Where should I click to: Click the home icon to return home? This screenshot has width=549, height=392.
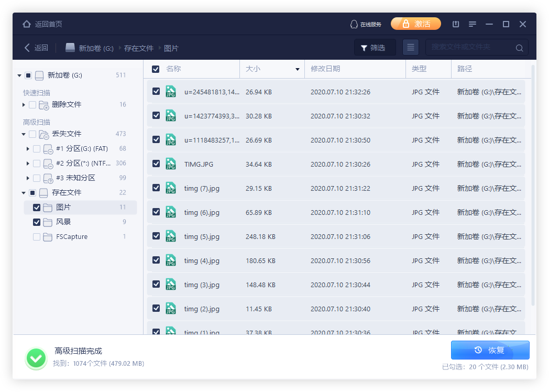27,24
